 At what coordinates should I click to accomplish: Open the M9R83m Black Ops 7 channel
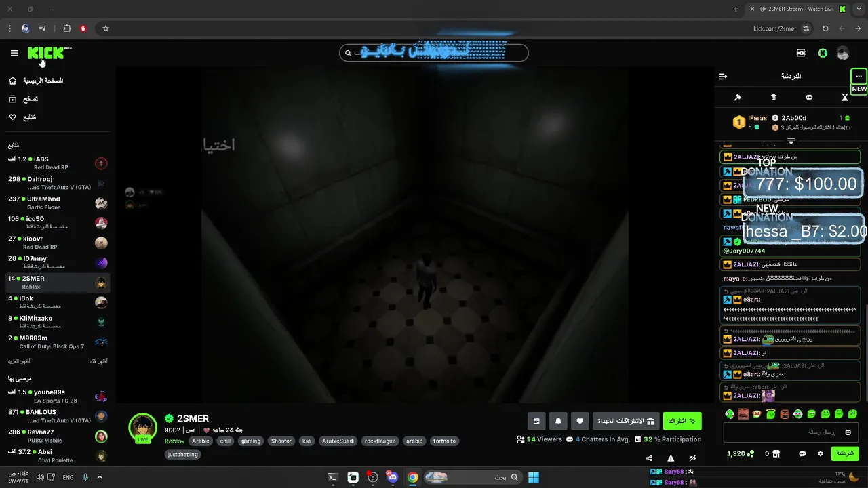pos(58,342)
